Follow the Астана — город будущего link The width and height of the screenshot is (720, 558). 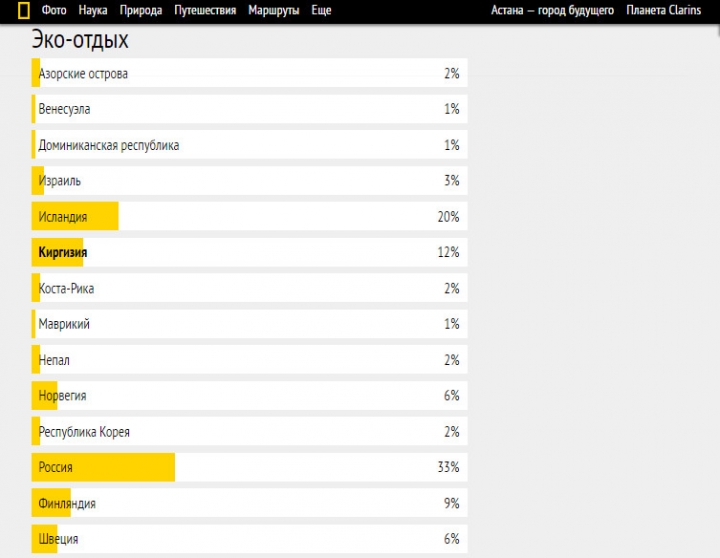(x=552, y=10)
